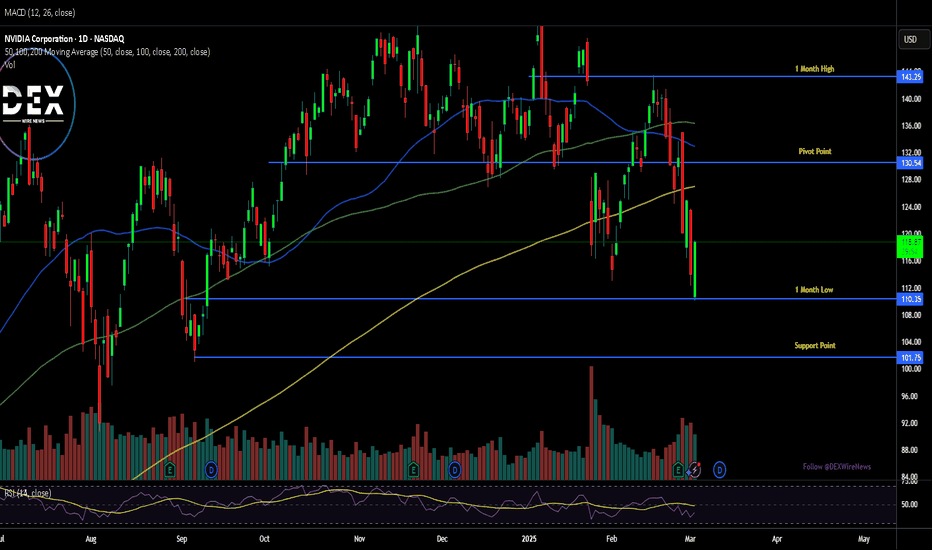Open the upcoming dividend marker D after March
932x550 pixels.
click(x=719, y=470)
